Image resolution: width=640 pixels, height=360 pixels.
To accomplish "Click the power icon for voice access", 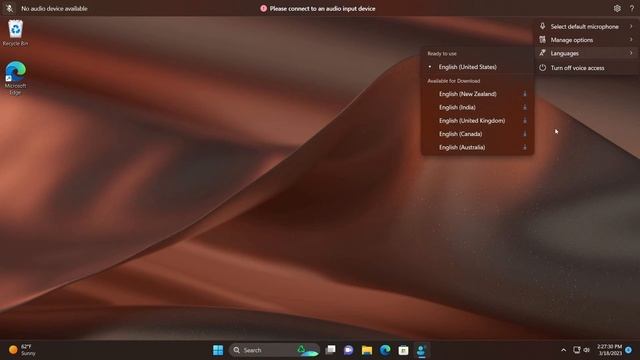I will (x=542, y=68).
